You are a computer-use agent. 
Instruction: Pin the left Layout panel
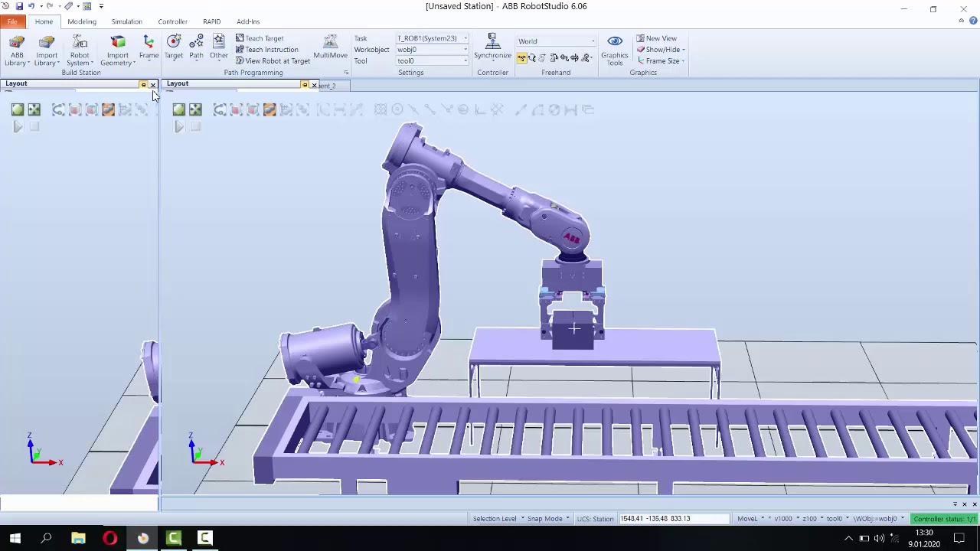[143, 85]
